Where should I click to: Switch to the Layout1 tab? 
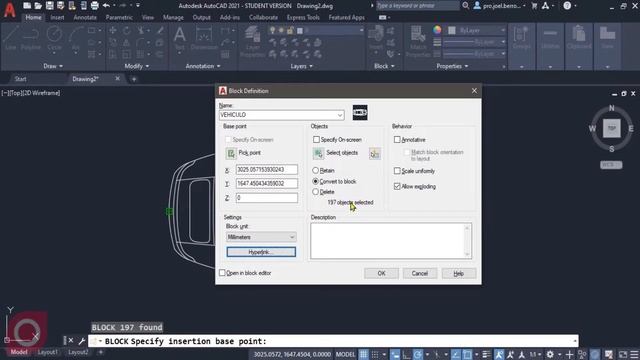(x=47, y=352)
